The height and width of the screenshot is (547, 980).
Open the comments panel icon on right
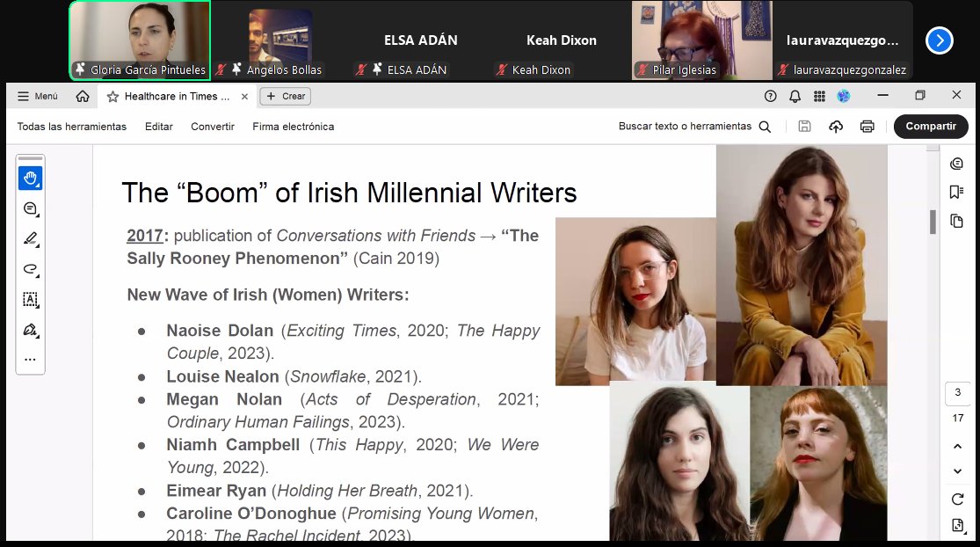[956, 164]
